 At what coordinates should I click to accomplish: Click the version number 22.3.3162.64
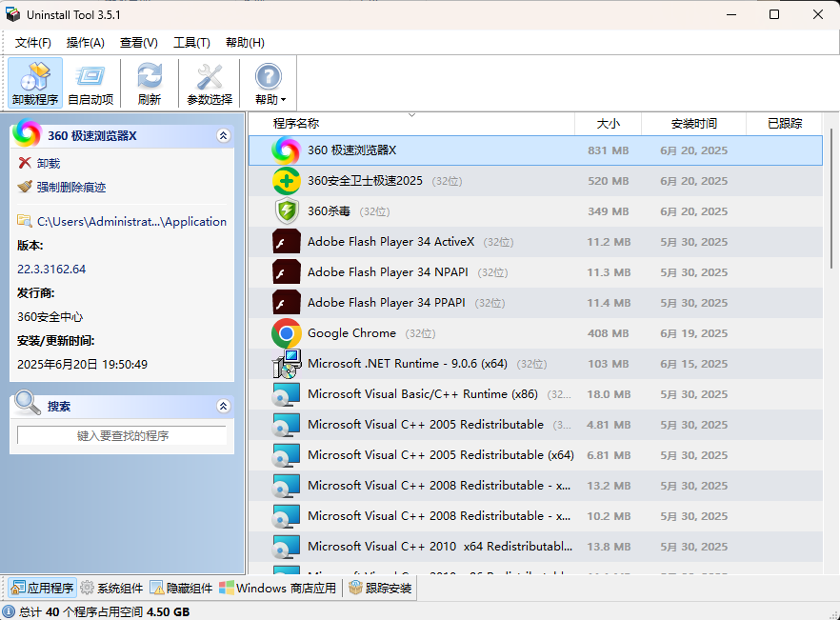pyautogui.click(x=51, y=269)
